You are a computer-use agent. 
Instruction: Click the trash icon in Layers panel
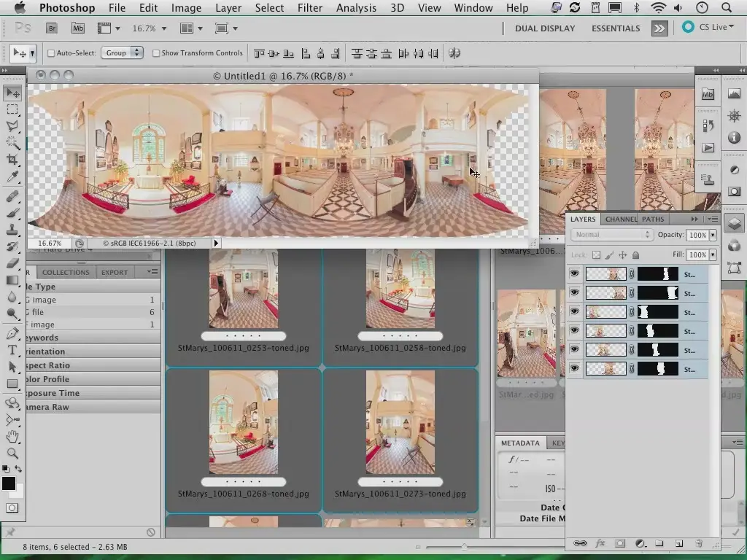(x=698, y=543)
